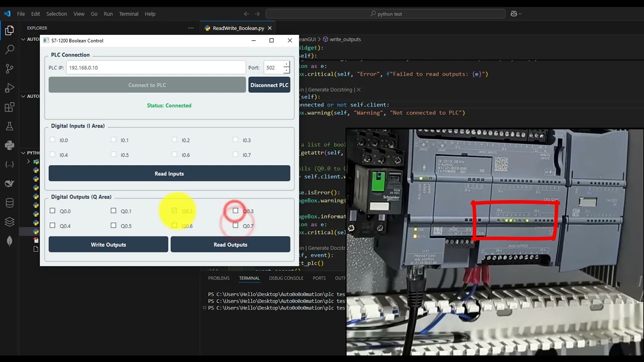Open the Extensions view
644x362 pixels.
coord(9,107)
